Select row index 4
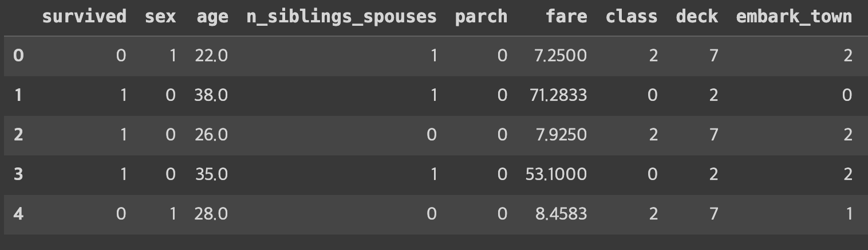Viewport: 868px width, 250px height. coord(18,214)
